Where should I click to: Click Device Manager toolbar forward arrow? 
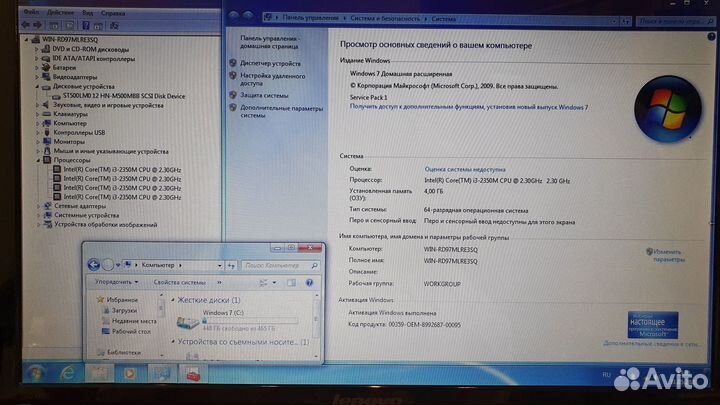pyautogui.click(x=38, y=25)
